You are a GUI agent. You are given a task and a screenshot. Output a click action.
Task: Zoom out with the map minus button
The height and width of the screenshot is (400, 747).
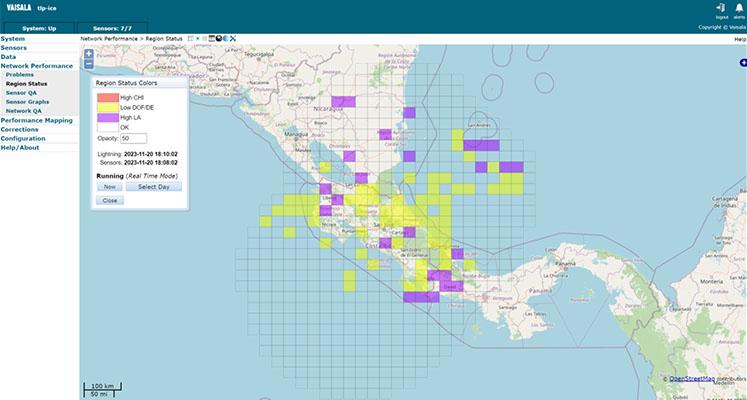[89, 64]
